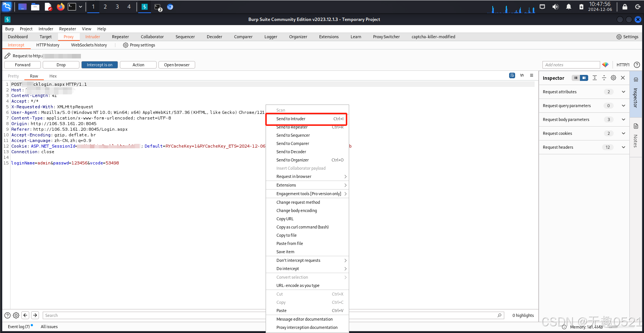Screen dimensions: 644x333
Task: Open Inspector settings gear
Action: [613, 78]
